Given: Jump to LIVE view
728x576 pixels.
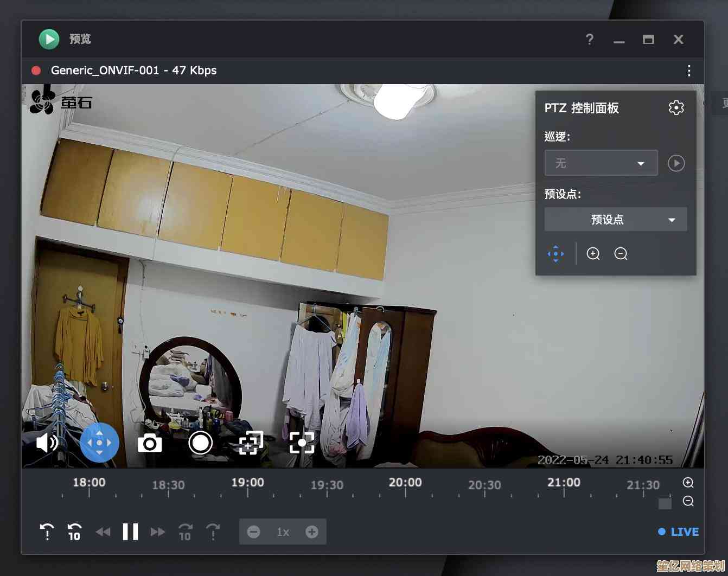Looking at the screenshot, I should tap(679, 532).
